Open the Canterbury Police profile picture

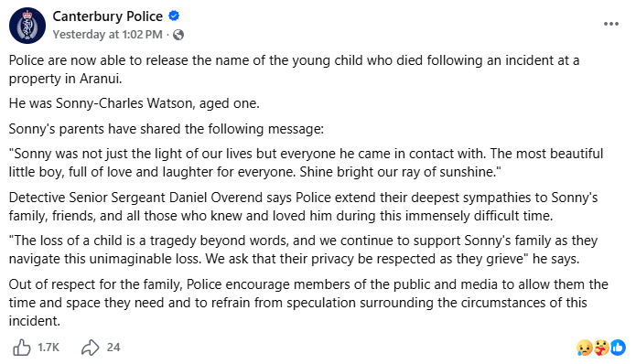point(27,26)
